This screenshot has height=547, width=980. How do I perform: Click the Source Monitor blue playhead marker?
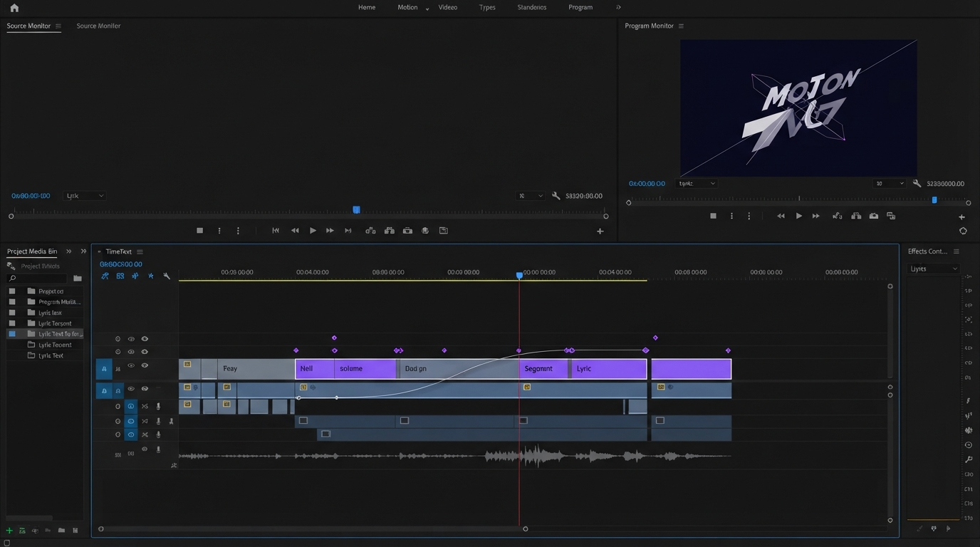(x=356, y=209)
